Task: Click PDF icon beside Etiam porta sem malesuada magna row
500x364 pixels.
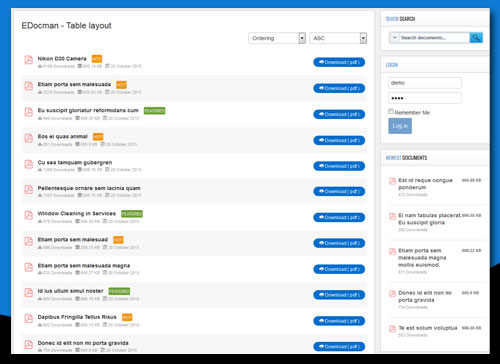Action: point(29,267)
